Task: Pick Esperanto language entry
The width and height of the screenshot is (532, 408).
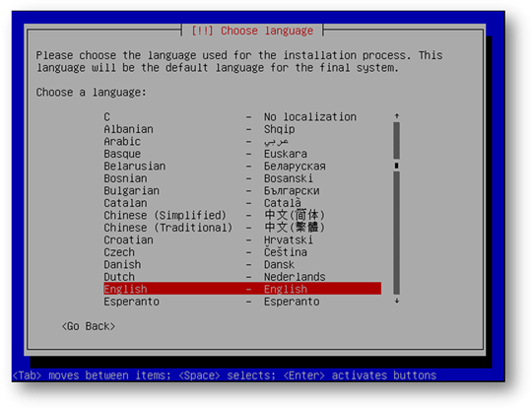Action: [x=242, y=302]
